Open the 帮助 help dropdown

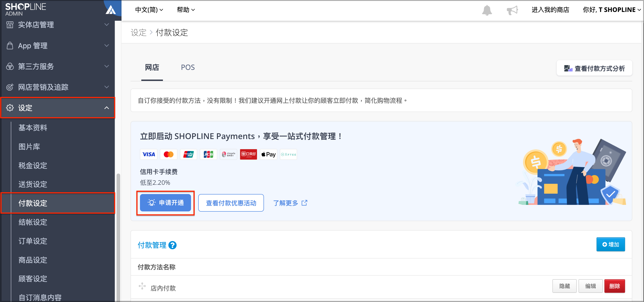186,10
